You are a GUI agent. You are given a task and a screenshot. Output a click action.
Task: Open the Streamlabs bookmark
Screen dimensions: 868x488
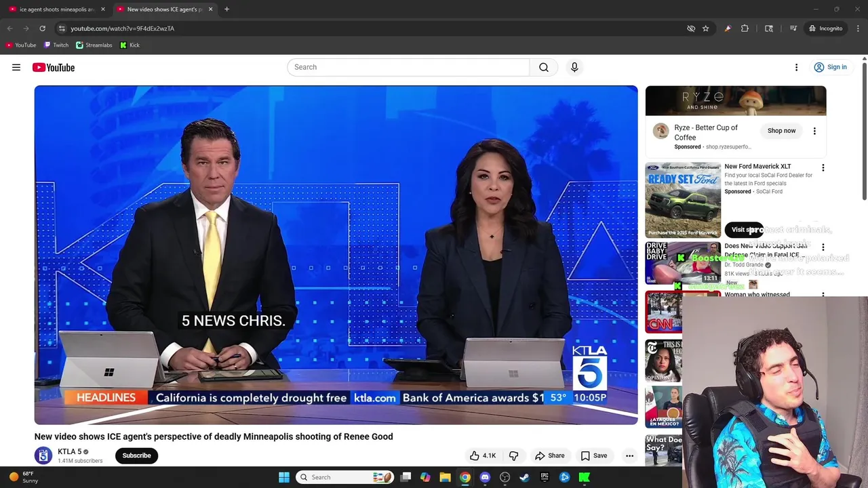(94, 45)
